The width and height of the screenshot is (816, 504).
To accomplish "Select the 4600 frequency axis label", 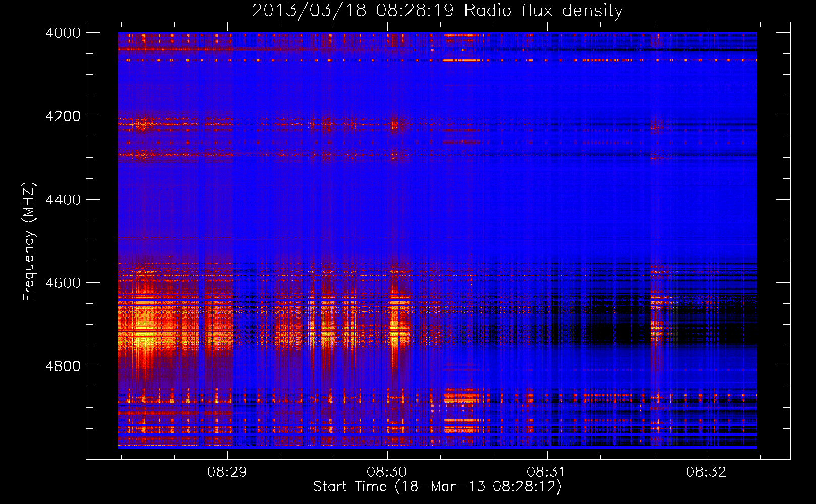I will pyautogui.click(x=63, y=283).
